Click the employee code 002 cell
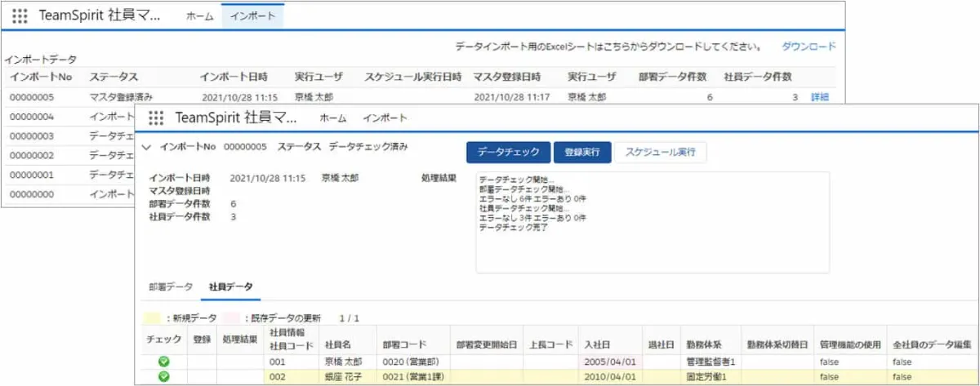The width and height of the screenshot is (980, 386). [278, 376]
